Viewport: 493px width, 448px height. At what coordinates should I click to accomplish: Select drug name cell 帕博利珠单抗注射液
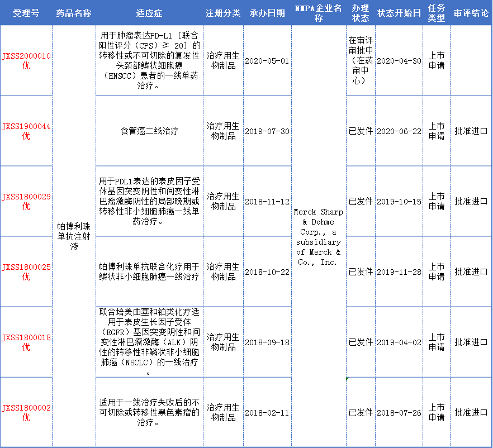(74, 236)
